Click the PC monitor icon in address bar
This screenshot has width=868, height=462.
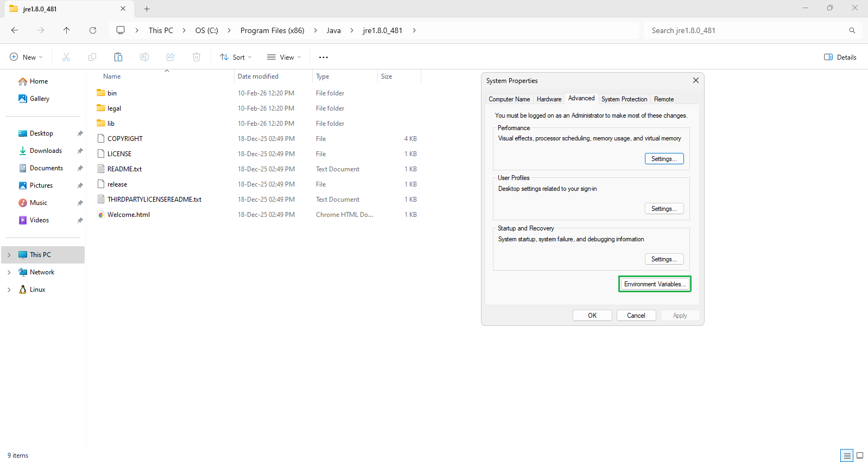pyautogui.click(x=121, y=30)
